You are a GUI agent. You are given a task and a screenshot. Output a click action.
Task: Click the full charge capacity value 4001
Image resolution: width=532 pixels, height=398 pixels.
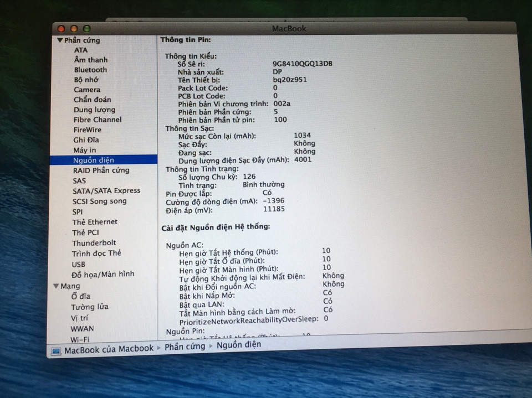tap(303, 159)
